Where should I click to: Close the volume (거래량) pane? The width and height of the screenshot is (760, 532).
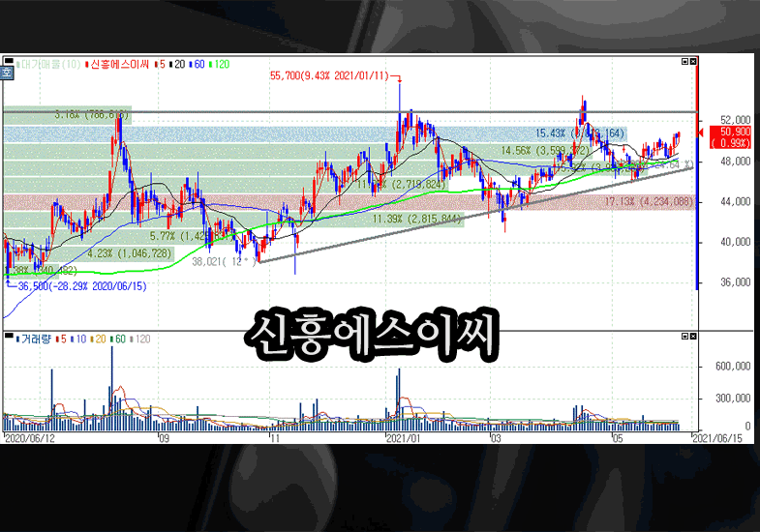coord(693,336)
